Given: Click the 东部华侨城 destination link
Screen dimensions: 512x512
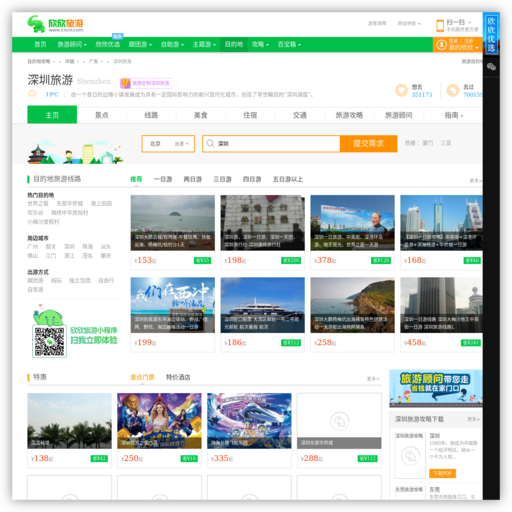Looking at the screenshot, I should tap(70, 204).
